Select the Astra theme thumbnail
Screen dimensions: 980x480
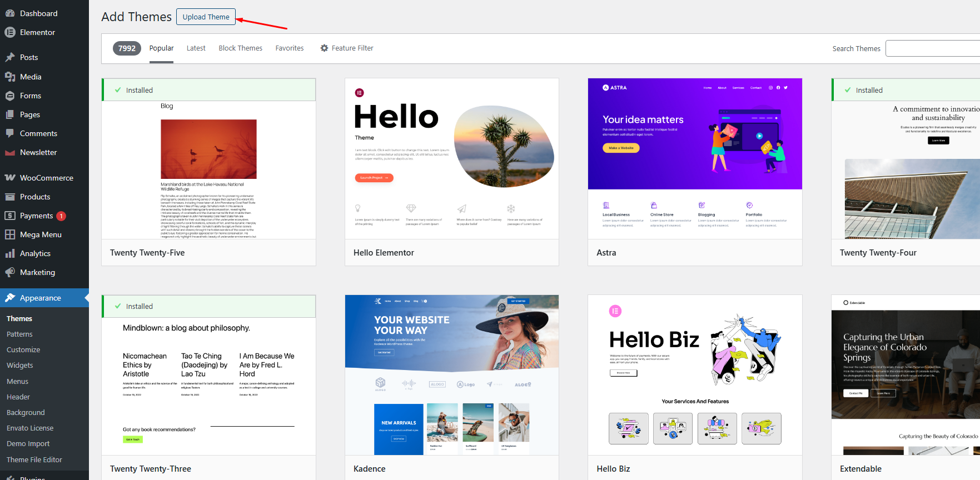point(694,159)
